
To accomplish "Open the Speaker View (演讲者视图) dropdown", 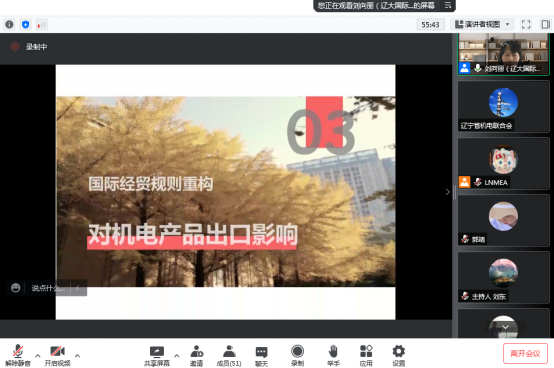I will (x=483, y=24).
